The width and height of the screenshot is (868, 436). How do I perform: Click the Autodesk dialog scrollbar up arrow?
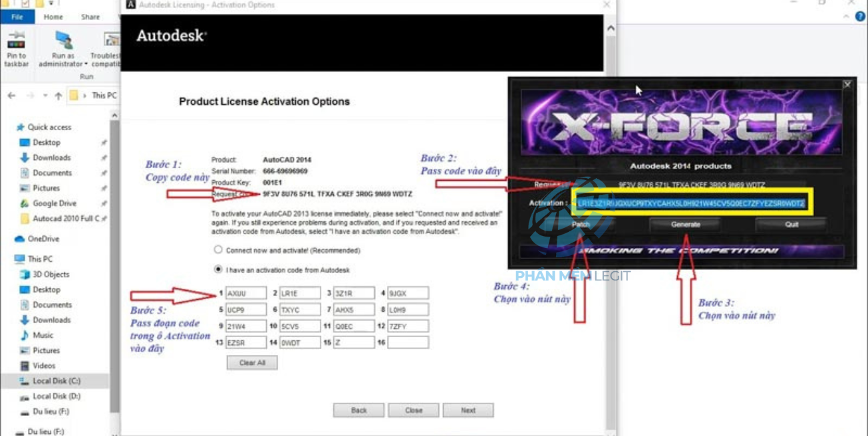click(611, 30)
